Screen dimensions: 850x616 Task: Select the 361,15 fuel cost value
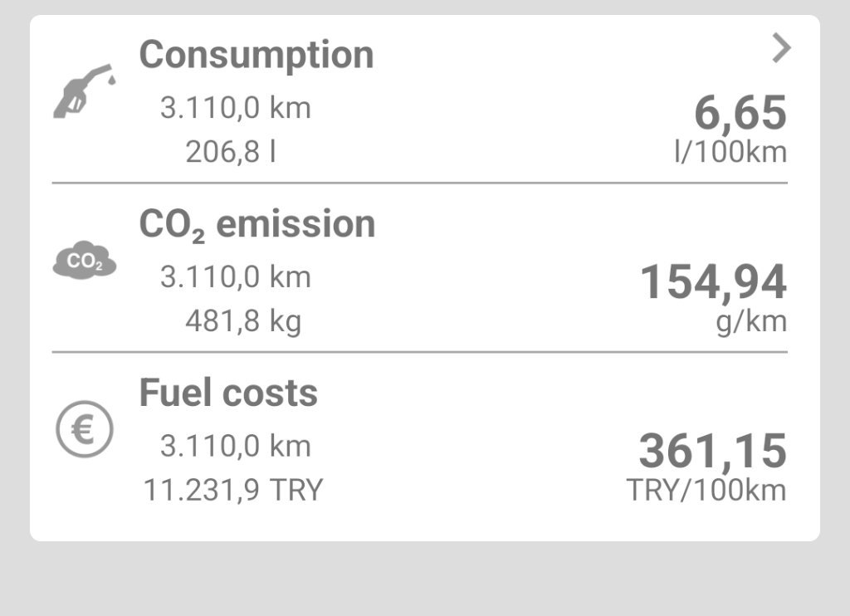point(712,452)
